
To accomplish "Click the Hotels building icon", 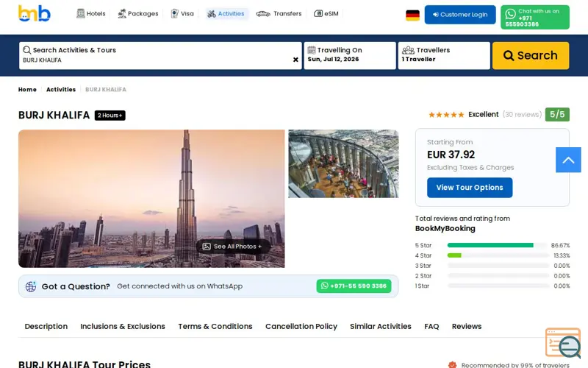I will (80, 13).
